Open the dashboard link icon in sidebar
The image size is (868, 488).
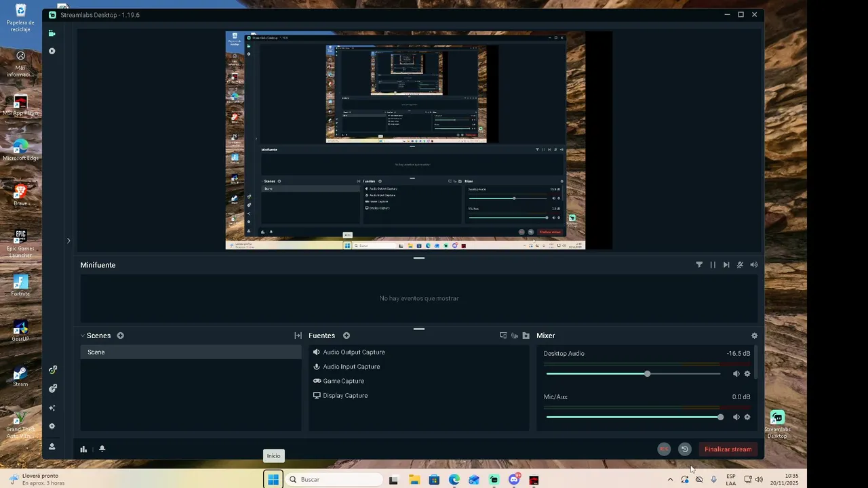(52, 370)
